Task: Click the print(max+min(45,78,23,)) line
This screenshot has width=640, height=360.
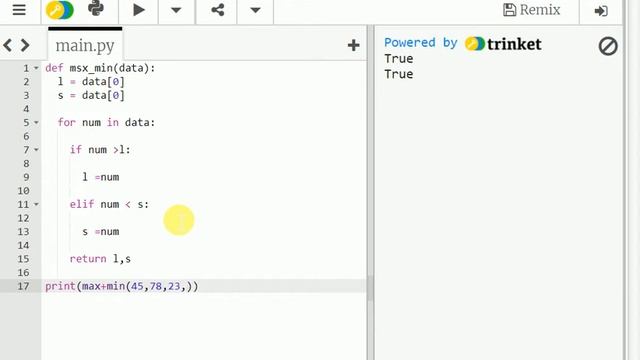Action: click(122, 286)
